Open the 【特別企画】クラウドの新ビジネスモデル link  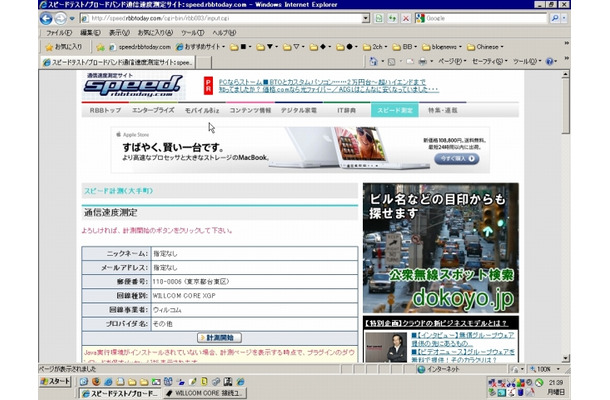(x=436, y=323)
